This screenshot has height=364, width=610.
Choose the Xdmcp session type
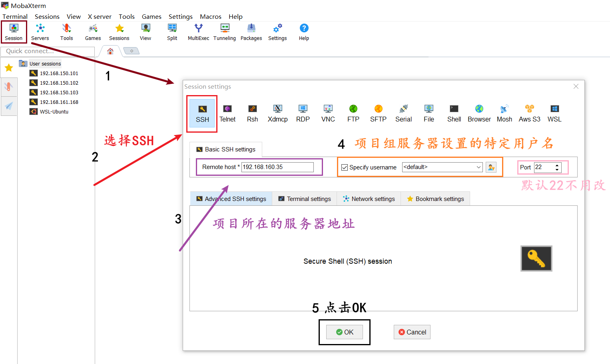click(278, 113)
